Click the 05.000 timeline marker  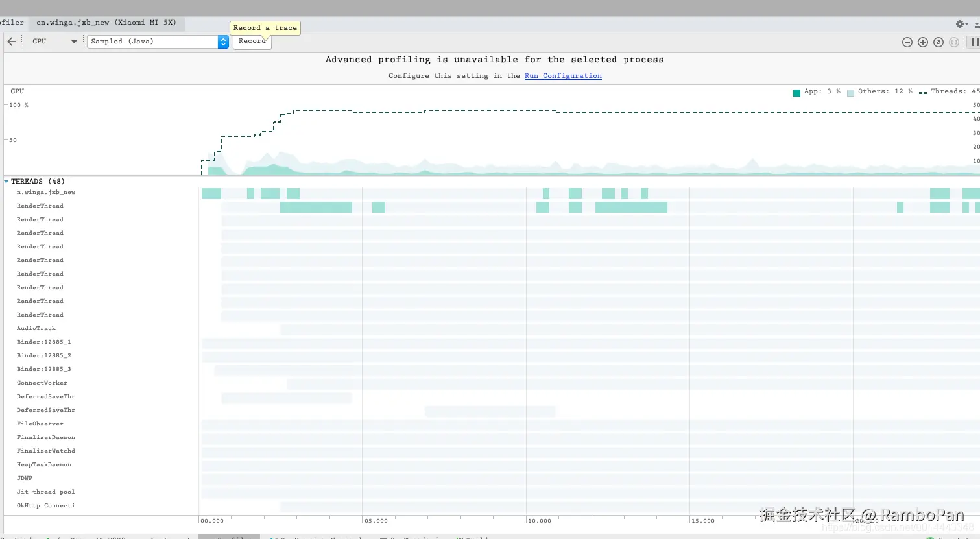(x=376, y=521)
